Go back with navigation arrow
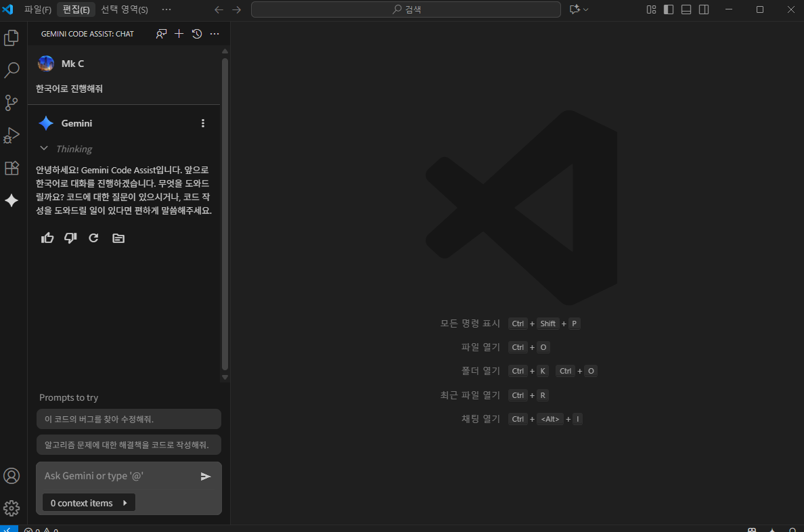804x532 pixels. point(219,9)
